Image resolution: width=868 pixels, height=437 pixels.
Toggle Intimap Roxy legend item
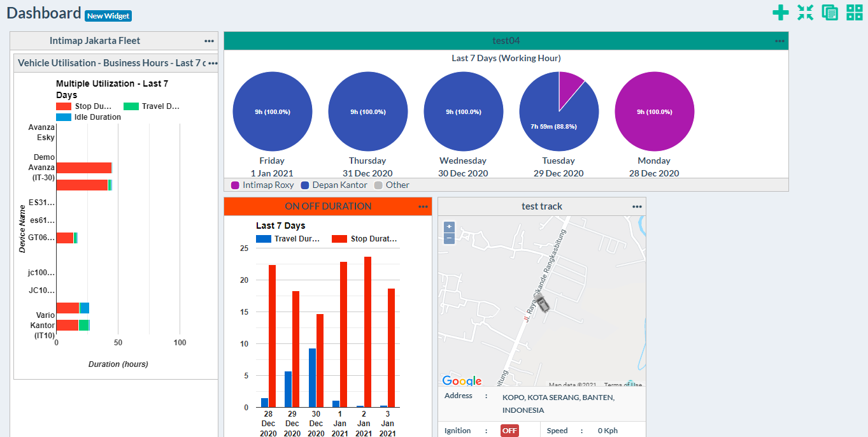tap(262, 185)
